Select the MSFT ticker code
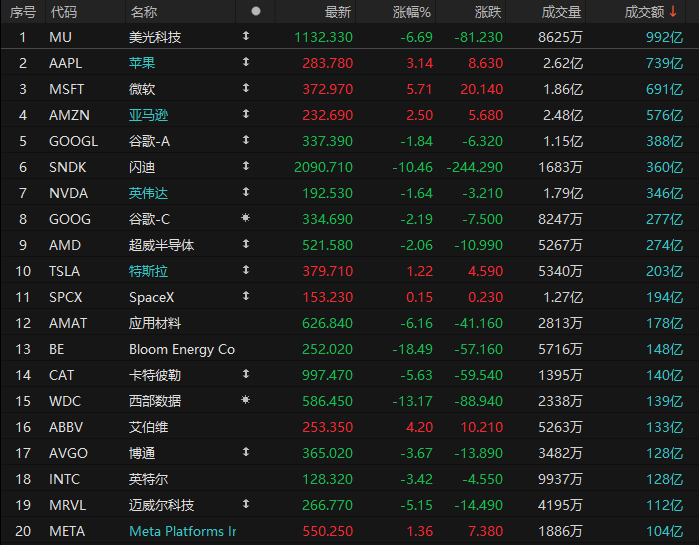 pos(66,89)
